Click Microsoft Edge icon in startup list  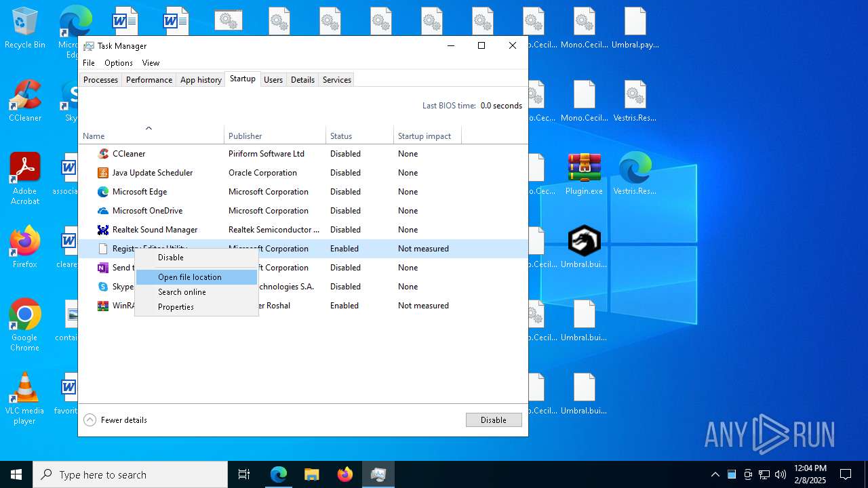[x=103, y=192]
